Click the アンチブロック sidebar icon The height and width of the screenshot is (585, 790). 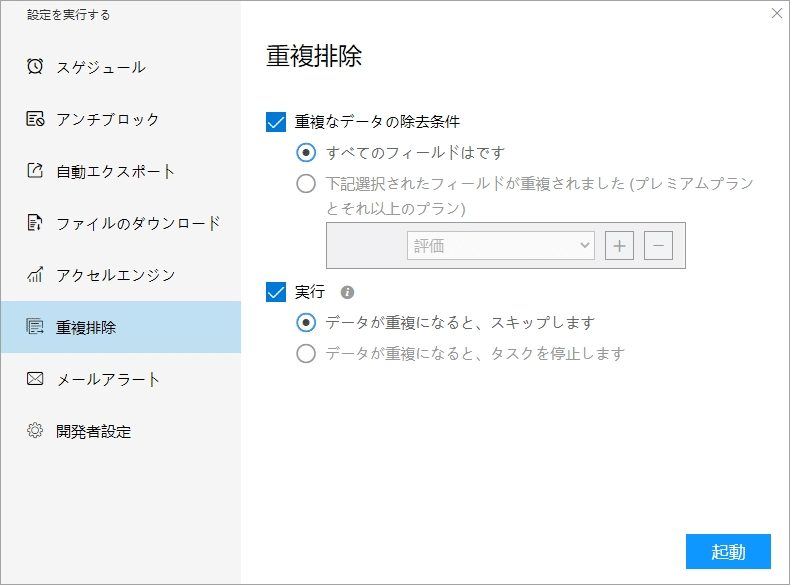pyautogui.click(x=35, y=119)
